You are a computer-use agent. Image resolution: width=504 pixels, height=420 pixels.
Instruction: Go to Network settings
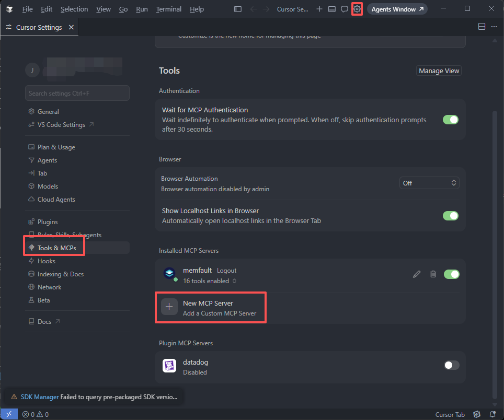click(x=77, y=287)
